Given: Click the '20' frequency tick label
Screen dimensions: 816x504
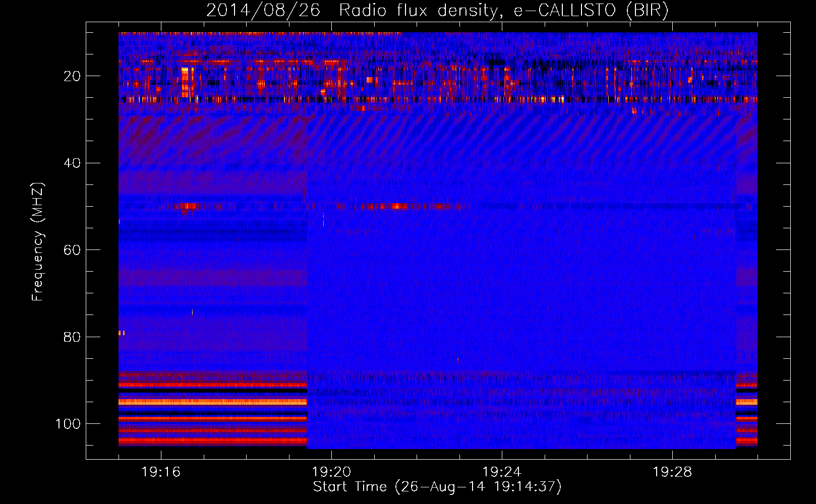Looking at the screenshot, I should tap(72, 76).
